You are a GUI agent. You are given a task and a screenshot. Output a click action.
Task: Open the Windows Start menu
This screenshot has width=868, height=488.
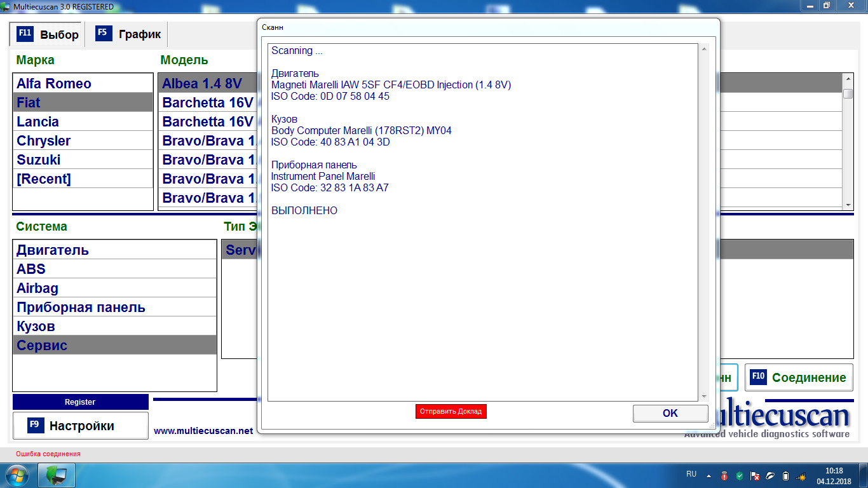[x=17, y=475]
